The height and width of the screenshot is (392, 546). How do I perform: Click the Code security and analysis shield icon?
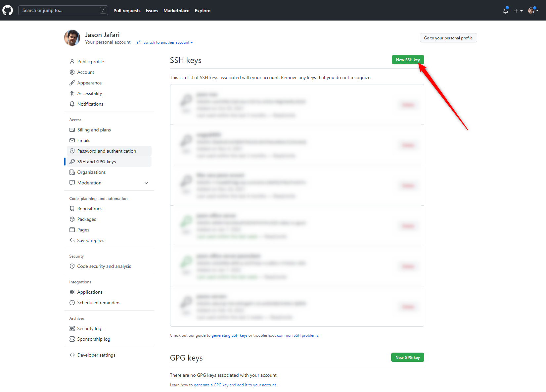tap(72, 266)
